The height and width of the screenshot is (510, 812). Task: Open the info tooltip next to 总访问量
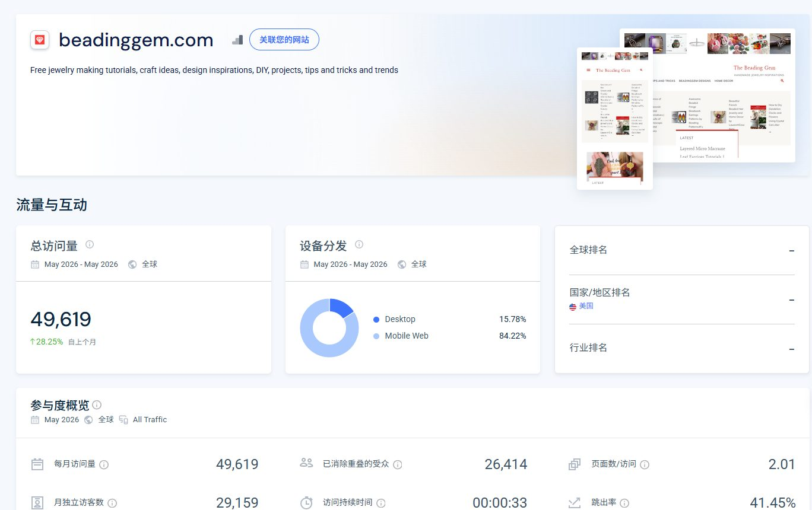pyautogui.click(x=90, y=244)
